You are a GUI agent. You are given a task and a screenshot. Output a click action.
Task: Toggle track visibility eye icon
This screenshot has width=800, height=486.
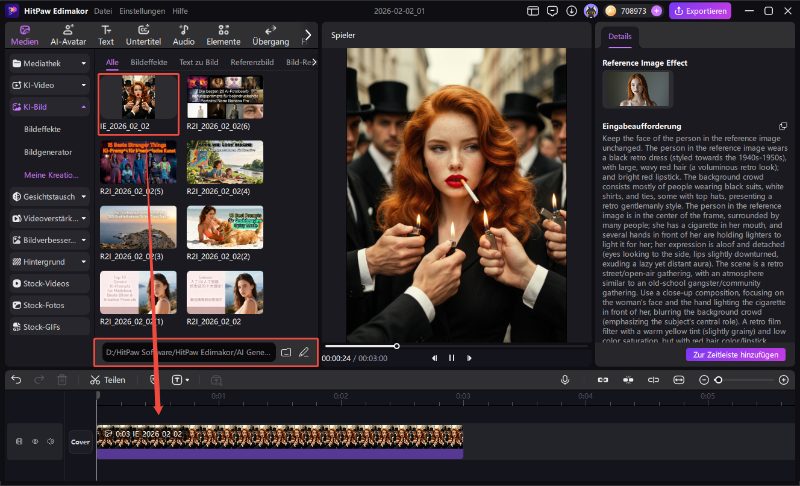(x=35, y=441)
